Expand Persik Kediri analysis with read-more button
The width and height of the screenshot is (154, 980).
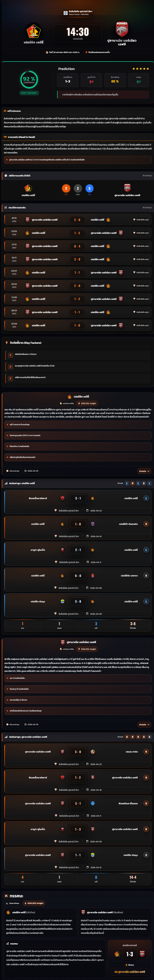(144, 471)
